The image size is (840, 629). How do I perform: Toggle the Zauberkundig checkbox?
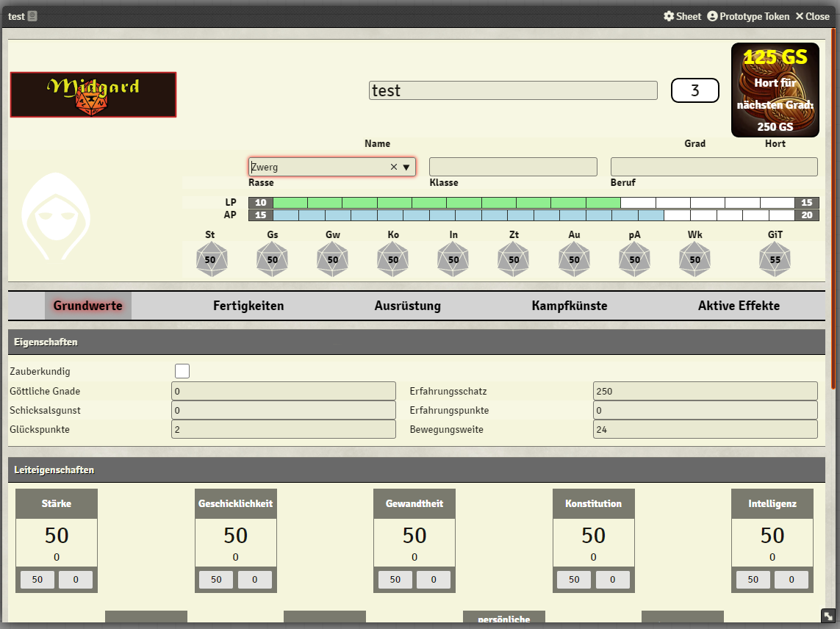[182, 371]
